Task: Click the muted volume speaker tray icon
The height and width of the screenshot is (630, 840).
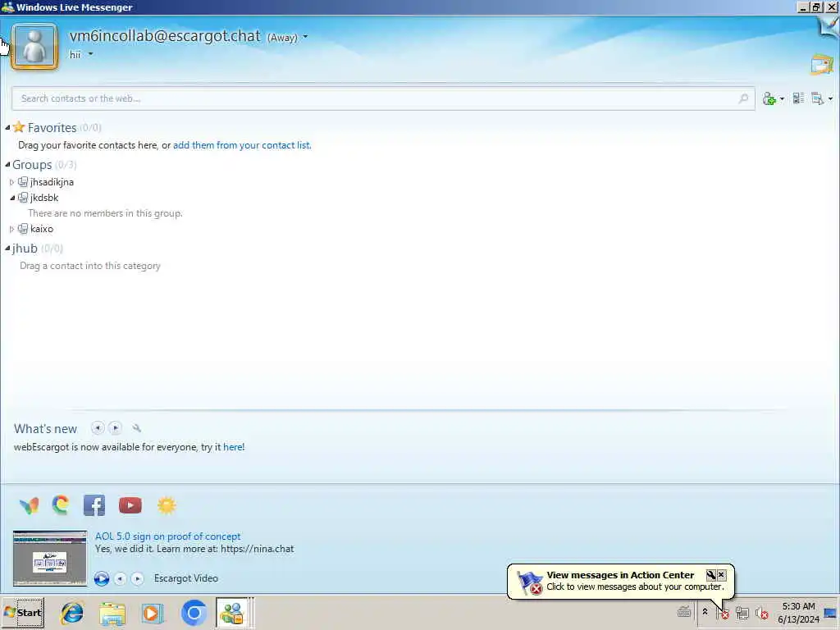Action: (x=762, y=612)
